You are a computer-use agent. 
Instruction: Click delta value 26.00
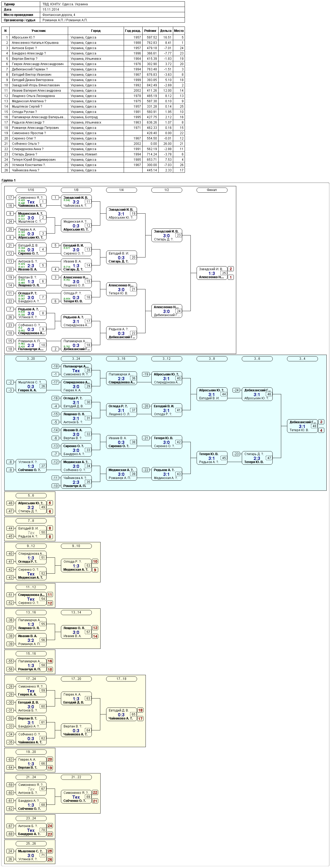coord(167,143)
